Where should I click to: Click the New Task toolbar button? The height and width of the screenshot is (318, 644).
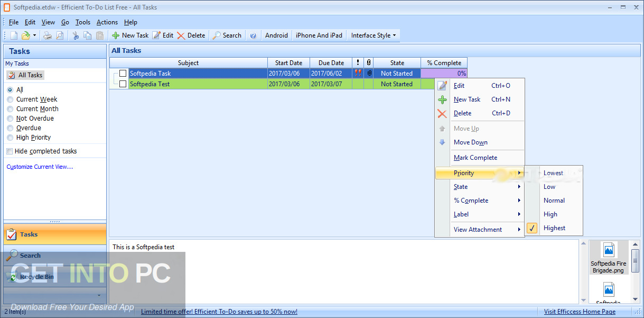coord(130,35)
